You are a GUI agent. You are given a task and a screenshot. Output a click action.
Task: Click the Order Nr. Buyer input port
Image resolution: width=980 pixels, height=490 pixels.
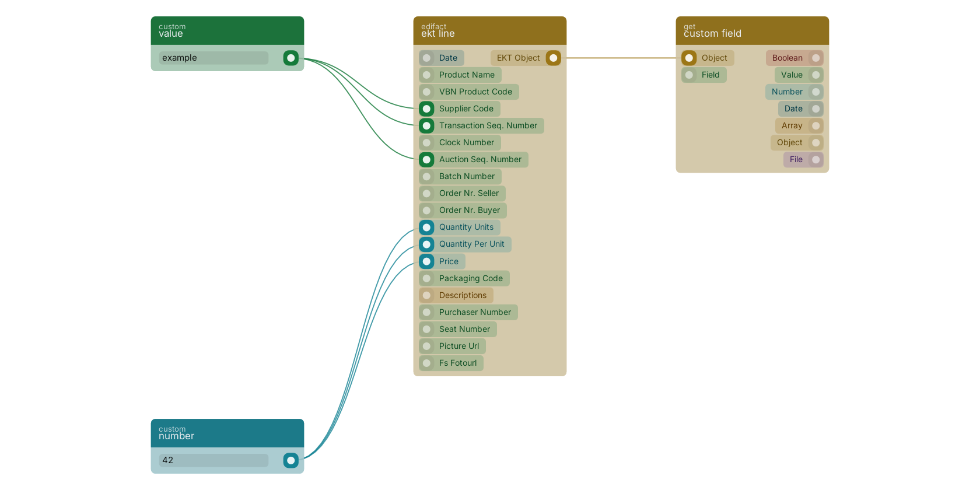(426, 210)
